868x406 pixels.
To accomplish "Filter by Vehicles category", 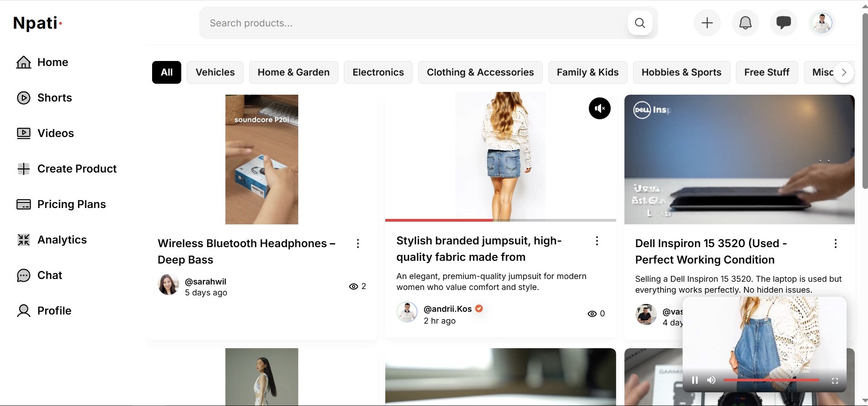I will (215, 72).
